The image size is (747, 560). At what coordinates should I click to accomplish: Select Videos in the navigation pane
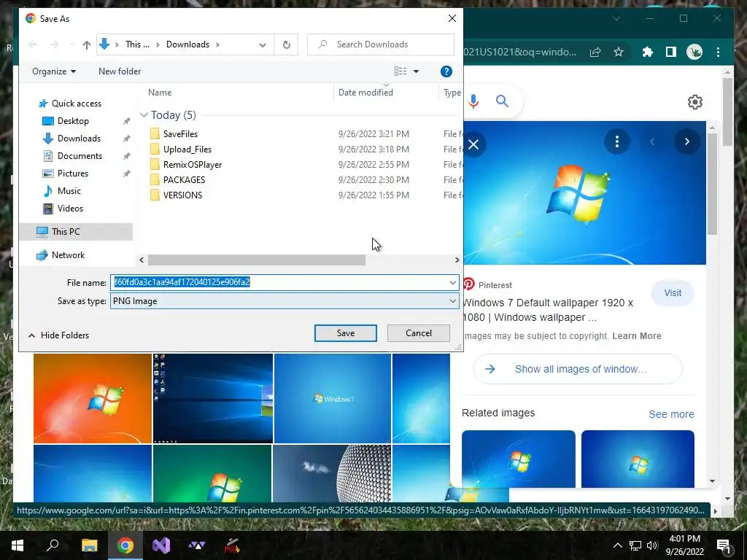pyautogui.click(x=70, y=209)
